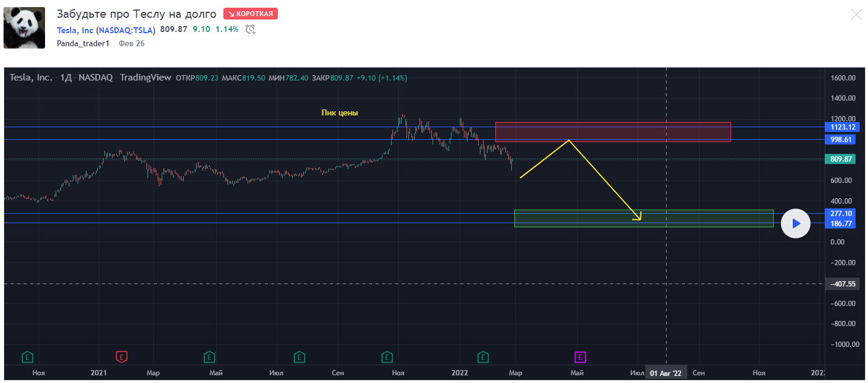Play the chart idea with the round play button
Screen dimensions: 868x383
(795, 224)
